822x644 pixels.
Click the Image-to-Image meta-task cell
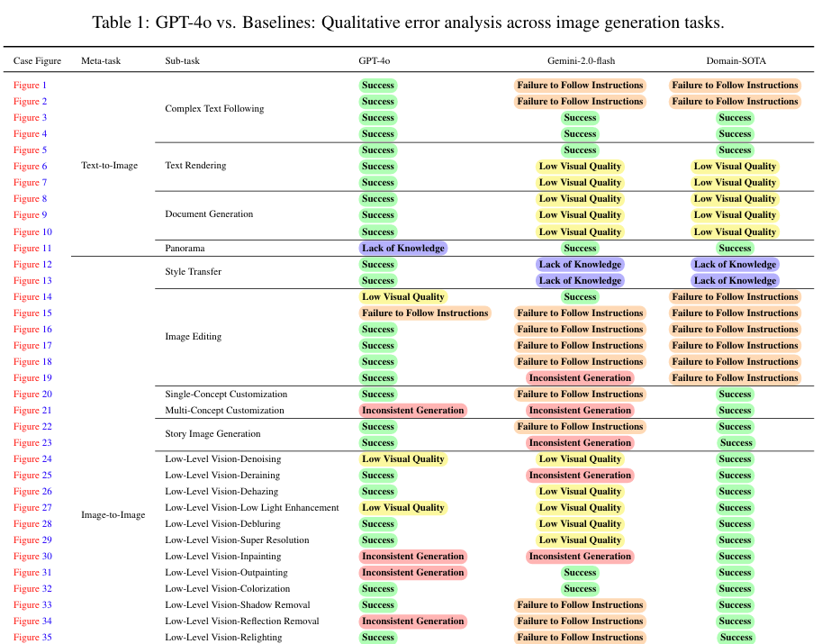pyautogui.click(x=113, y=515)
